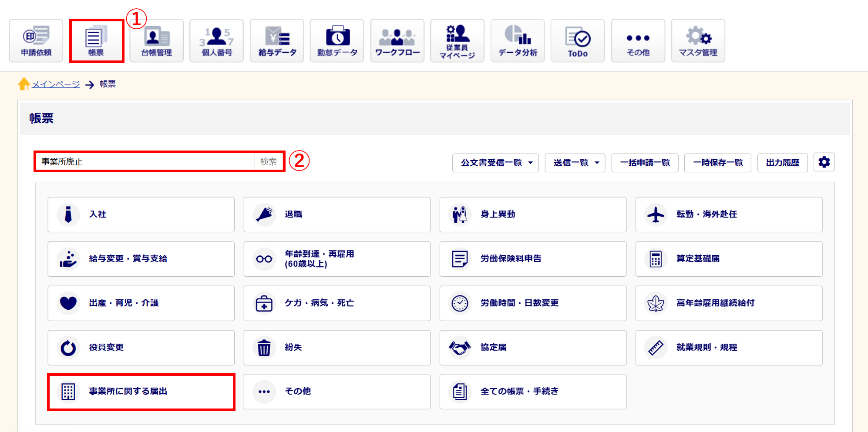Click the handshake icon for 協定届
Image resolution: width=868 pixels, height=432 pixels.
460,348
